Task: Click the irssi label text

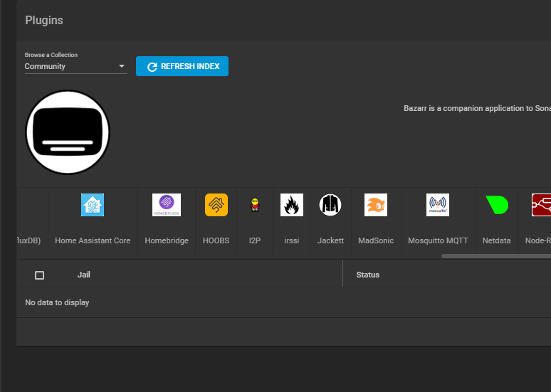Action: pyautogui.click(x=292, y=240)
